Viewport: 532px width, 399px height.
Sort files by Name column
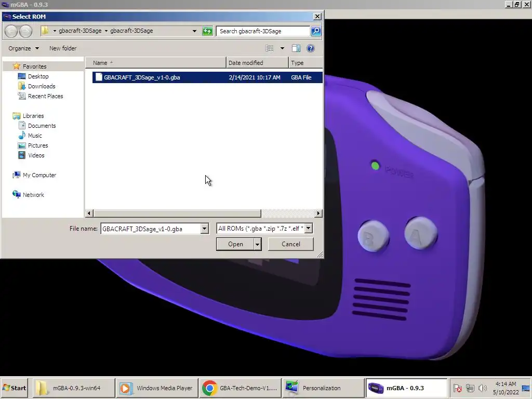tap(156, 63)
